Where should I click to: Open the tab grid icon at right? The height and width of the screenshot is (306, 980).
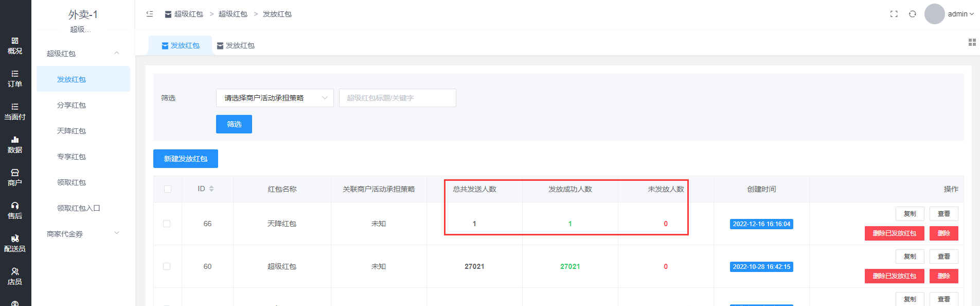972,42
